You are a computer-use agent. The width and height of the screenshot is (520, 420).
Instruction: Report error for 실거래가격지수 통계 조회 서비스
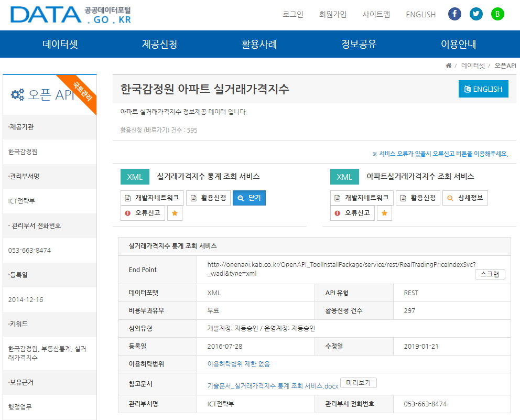point(143,213)
